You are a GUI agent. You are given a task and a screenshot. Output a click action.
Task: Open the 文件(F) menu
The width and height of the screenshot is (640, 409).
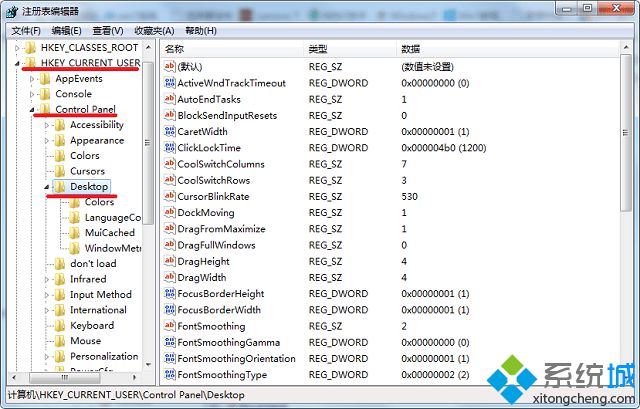coord(26,31)
